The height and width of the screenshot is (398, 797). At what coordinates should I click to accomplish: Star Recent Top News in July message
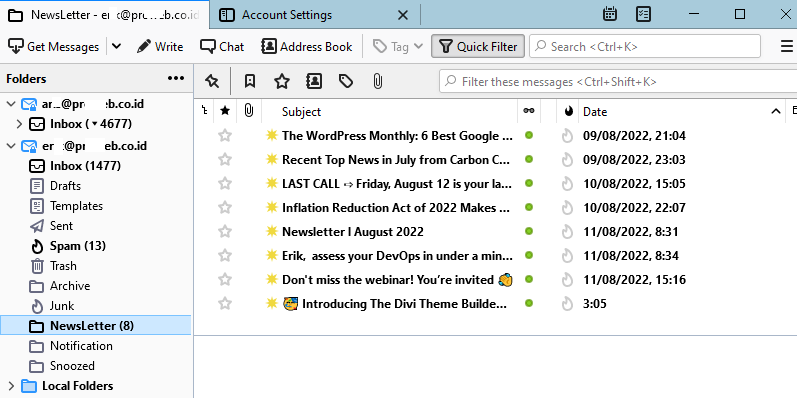pos(225,160)
